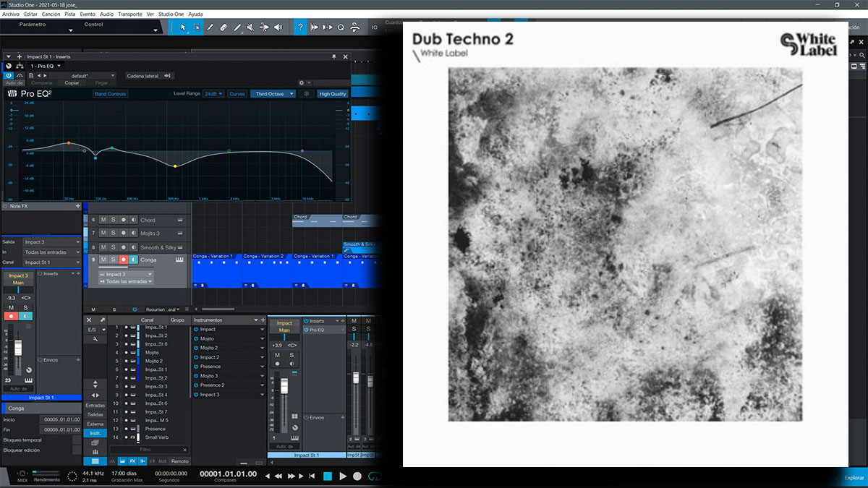Open the Canal Impact St 1 dropdown

52,262
